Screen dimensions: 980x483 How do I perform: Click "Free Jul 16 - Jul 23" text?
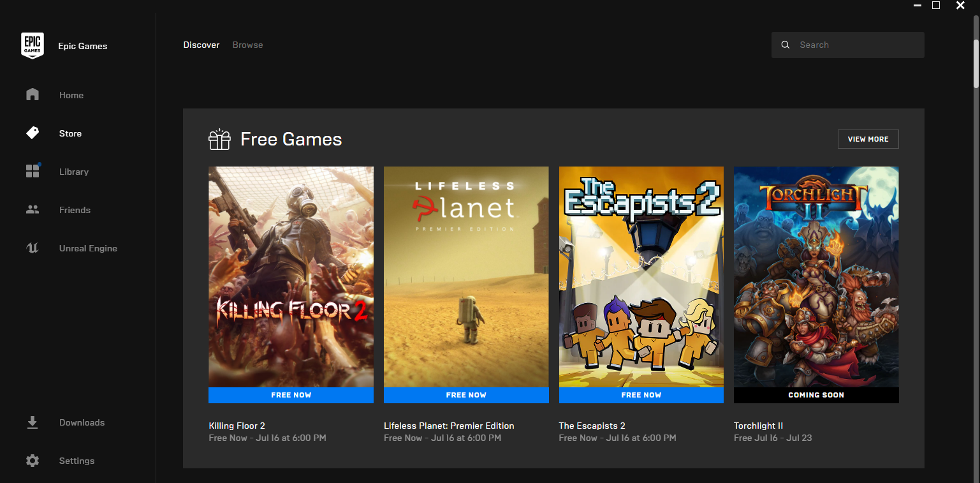tap(773, 438)
